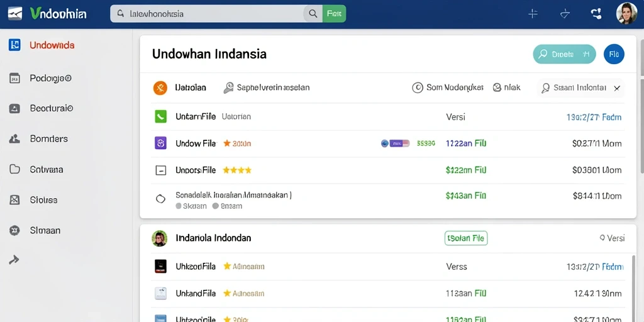
Task: Click the second panel's vertical scrollbar
Action: [x=634, y=287]
